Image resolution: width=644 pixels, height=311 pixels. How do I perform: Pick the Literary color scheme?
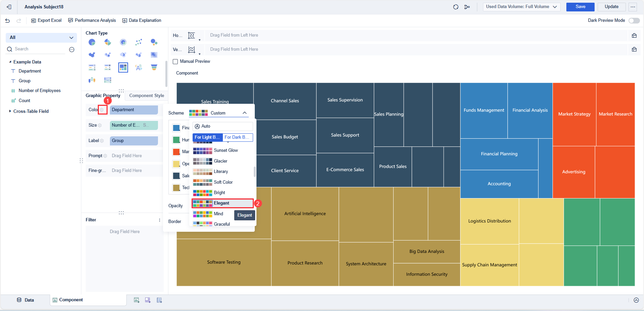223,172
